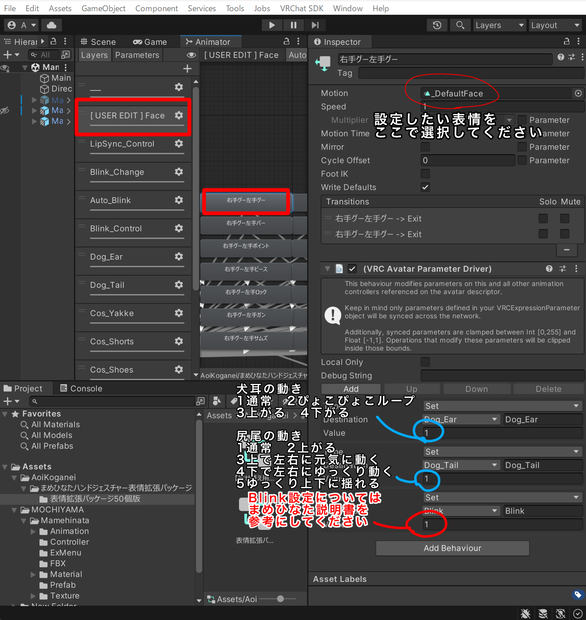This screenshot has height=620, width=586.
Task: Click the Play button in toolbar
Action: pos(272,25)
